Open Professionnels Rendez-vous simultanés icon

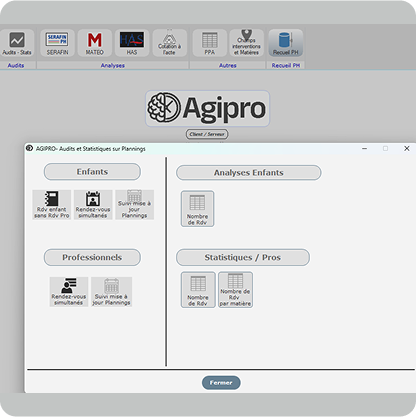(x=69, y=292)
